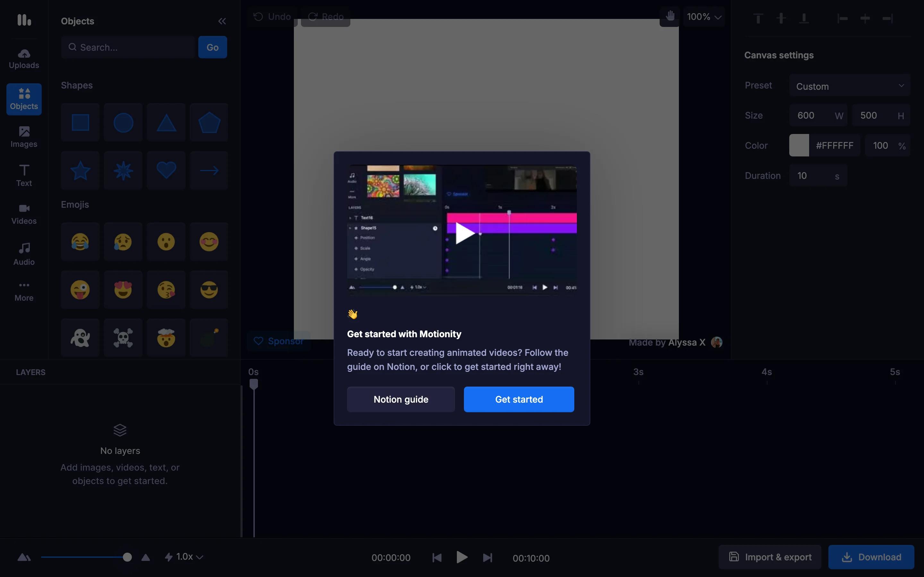Image resolution: width=924 pixels, height=577 pixels.
Task: Open the Uploads panel
Action: (24, 59)
